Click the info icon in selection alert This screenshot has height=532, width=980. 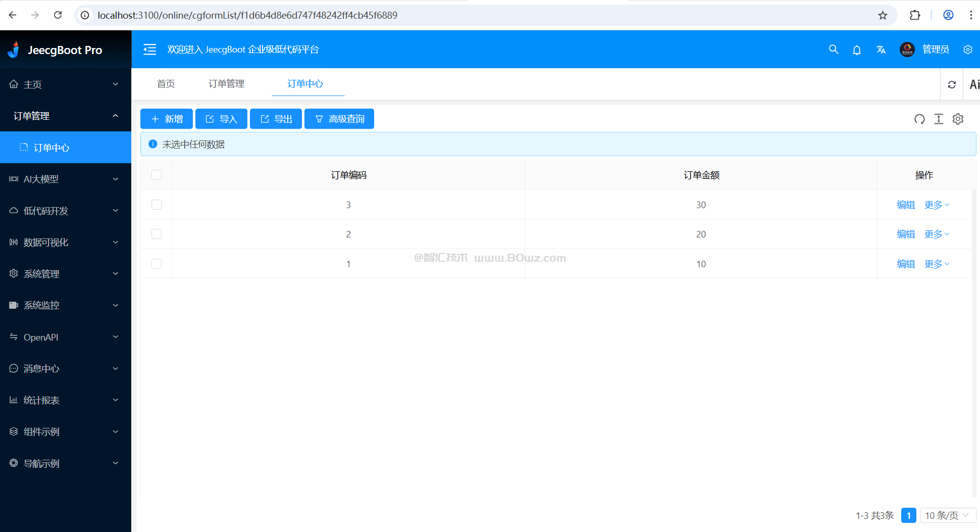pos(153,144)
